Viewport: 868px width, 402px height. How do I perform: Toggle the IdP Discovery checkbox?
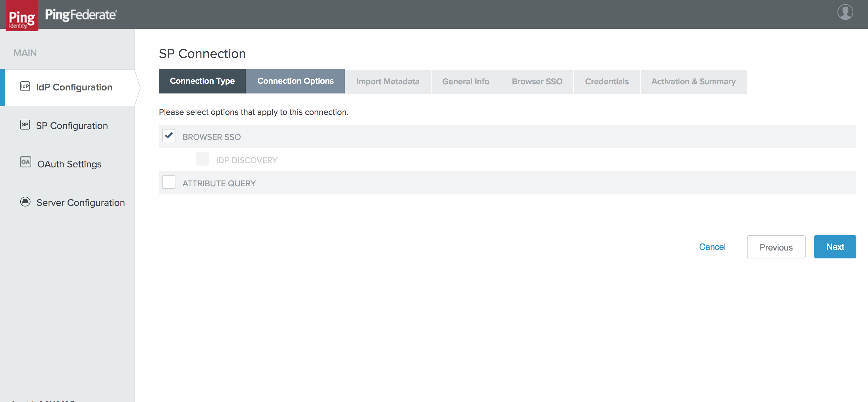point(202,159)
